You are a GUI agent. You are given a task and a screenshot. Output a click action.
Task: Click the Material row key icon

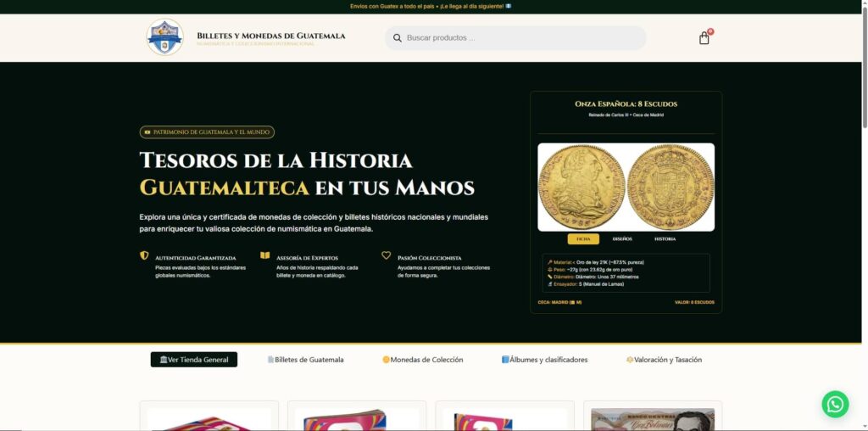point(549,262)
